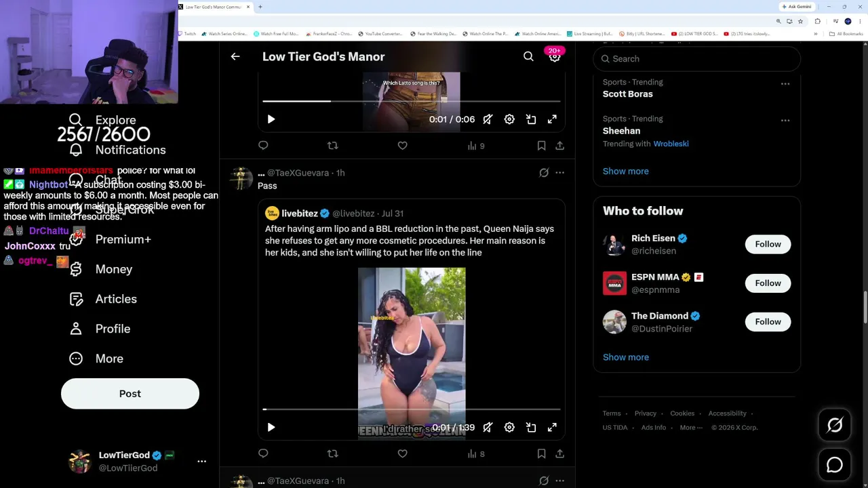Open the All Bookmarks folder
Viewport: 868px width, 488px height.
click(846, 34)
